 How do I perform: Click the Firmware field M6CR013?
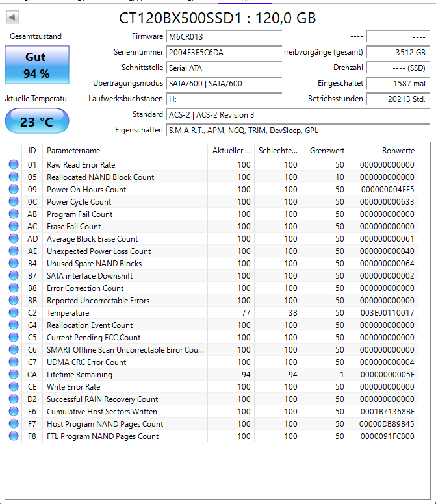[224, 36]
